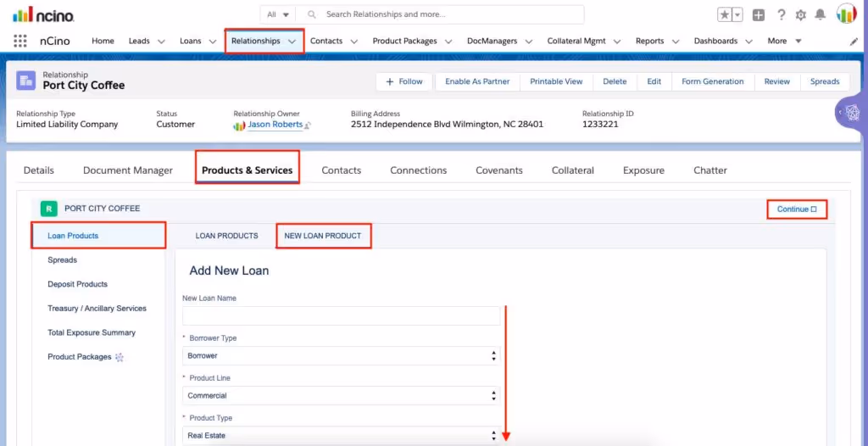This screenshot has width=868, height=446.
Task: Switch to the Chatter tab
Action: (710, 170)
